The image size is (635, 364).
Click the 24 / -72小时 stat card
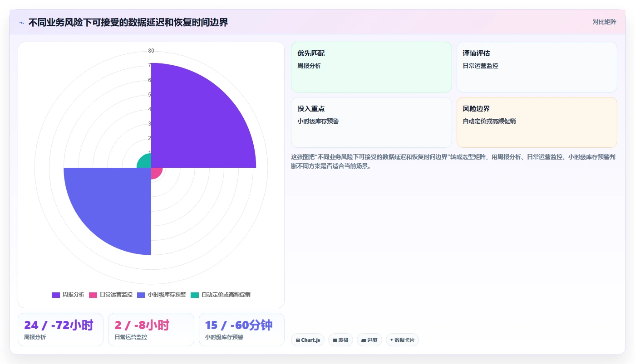[60, 330]
